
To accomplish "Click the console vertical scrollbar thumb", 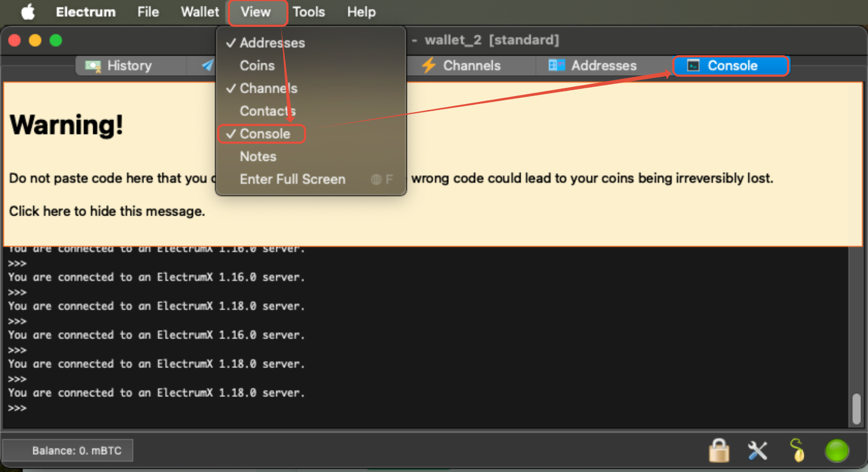I will (856, 408).
